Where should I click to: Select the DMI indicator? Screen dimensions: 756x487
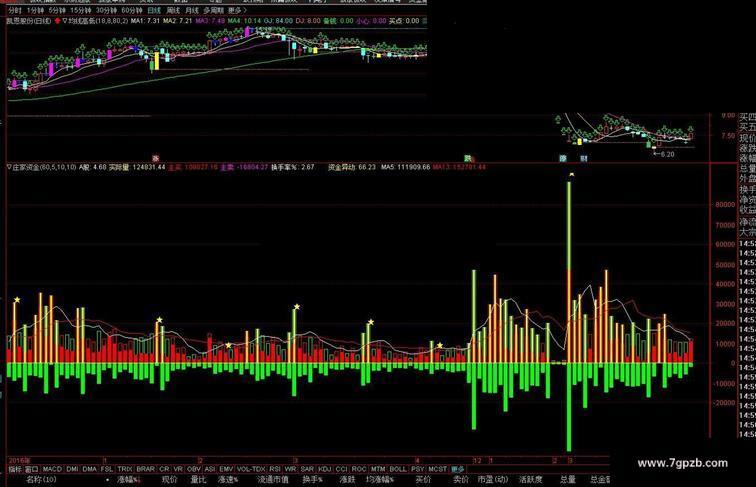(x=72, y=469)
